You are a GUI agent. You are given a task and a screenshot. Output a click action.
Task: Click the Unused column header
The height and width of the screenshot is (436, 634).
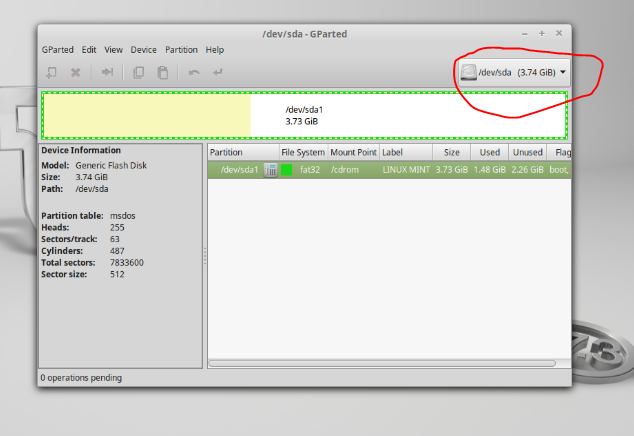pos(527,152)
